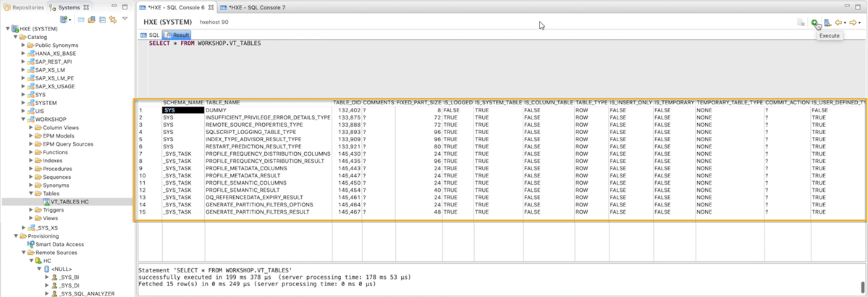The width and height of the screenshot is (868, 297).
Task: Click the yellow forward navigation arrow
Action: (x=853, y=22)
